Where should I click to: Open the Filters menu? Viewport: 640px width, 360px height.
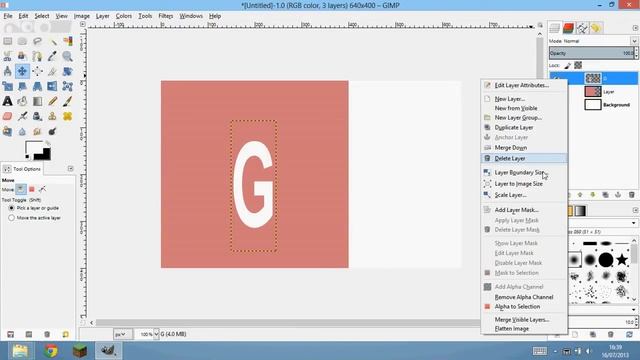(165, 16)
